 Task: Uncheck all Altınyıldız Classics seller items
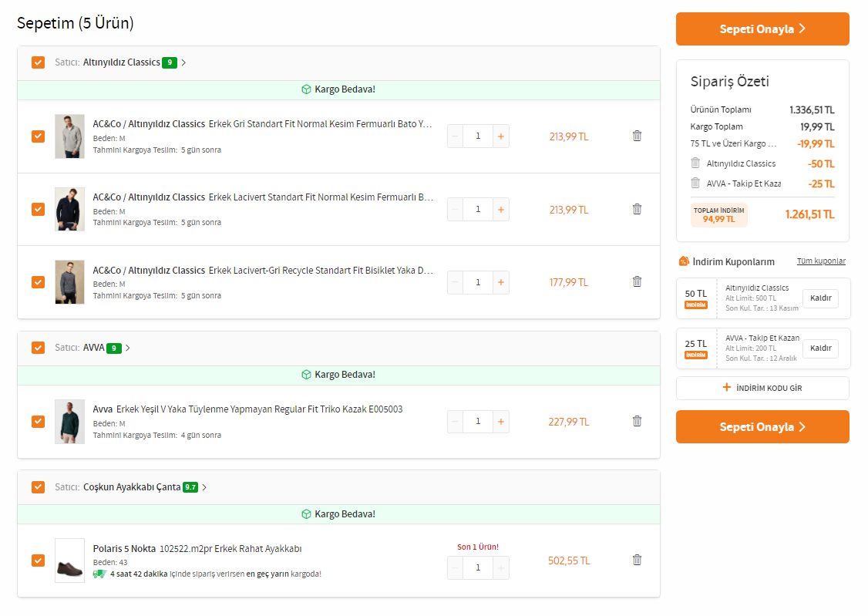[39, 62]
